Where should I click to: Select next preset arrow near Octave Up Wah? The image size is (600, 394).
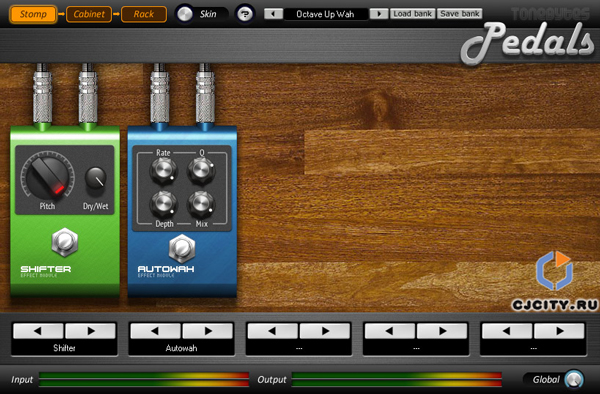coord(379,14)
